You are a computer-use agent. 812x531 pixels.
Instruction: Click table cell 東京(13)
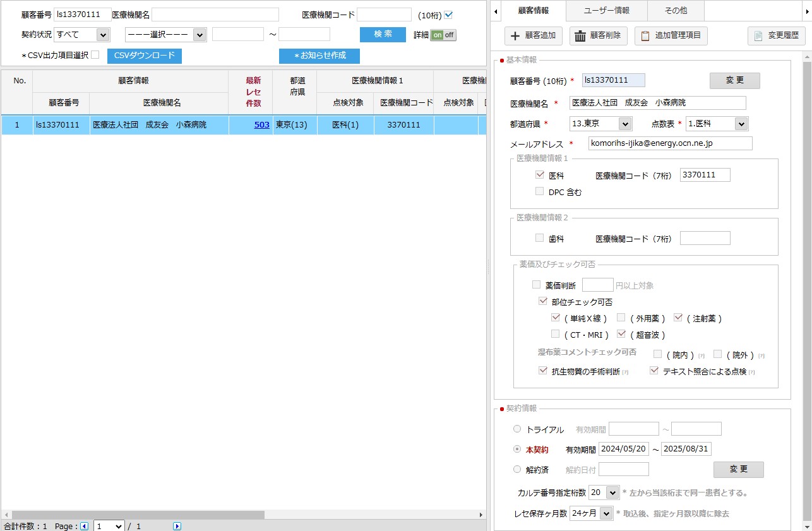click(294, 125)
